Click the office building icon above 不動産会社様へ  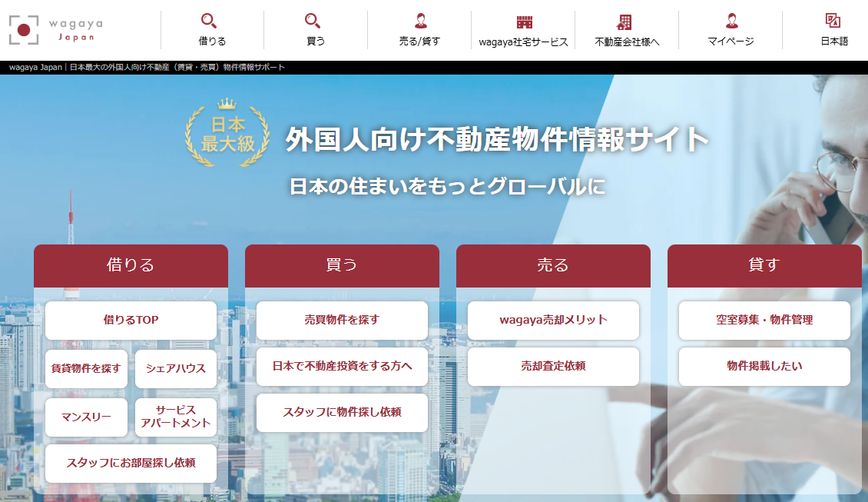[624, 22]
